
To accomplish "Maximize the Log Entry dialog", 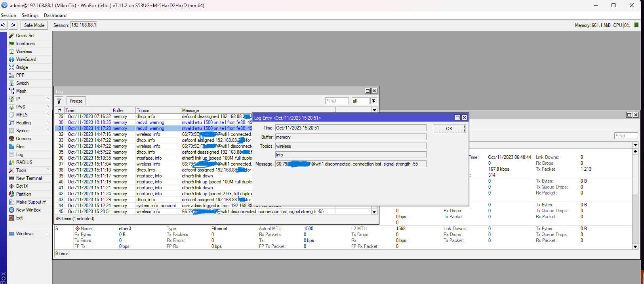I will (x=457, y=118).
